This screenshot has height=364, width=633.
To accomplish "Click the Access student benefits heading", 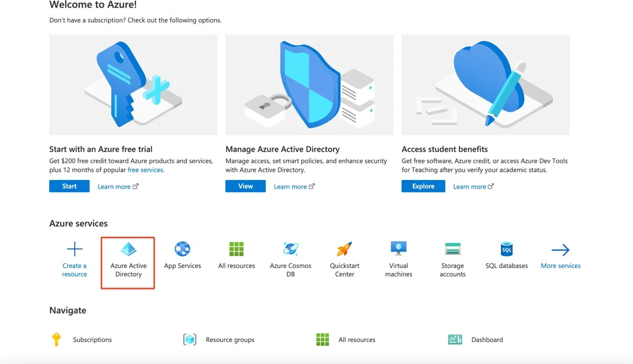I will [x=444, y=149].
